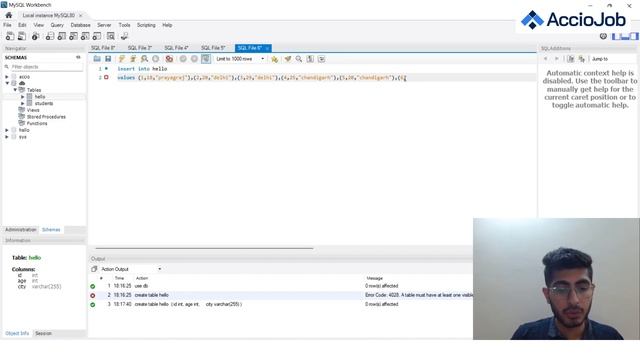Open find panel with magnifier icon
This screenshot has width=640, height=360.
tap(299, 59)
